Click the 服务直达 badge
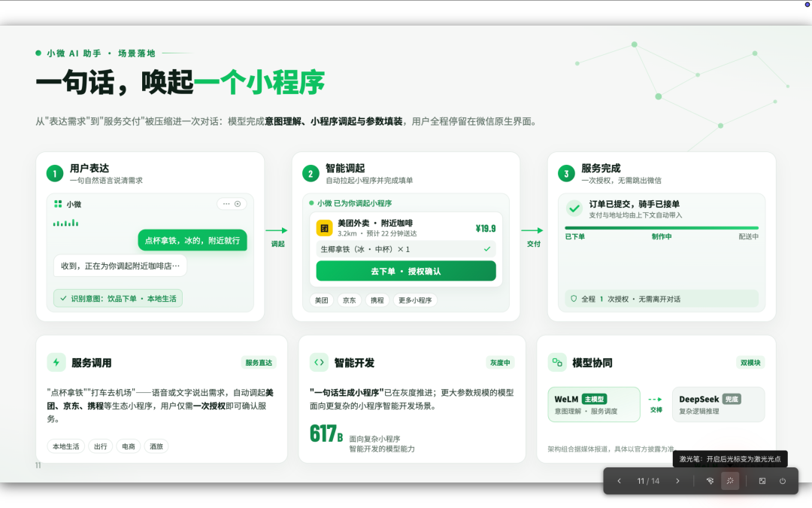Image resolution: width=812 pixels, height=508 pixels. pyautogui.click(x=259, y=363)
